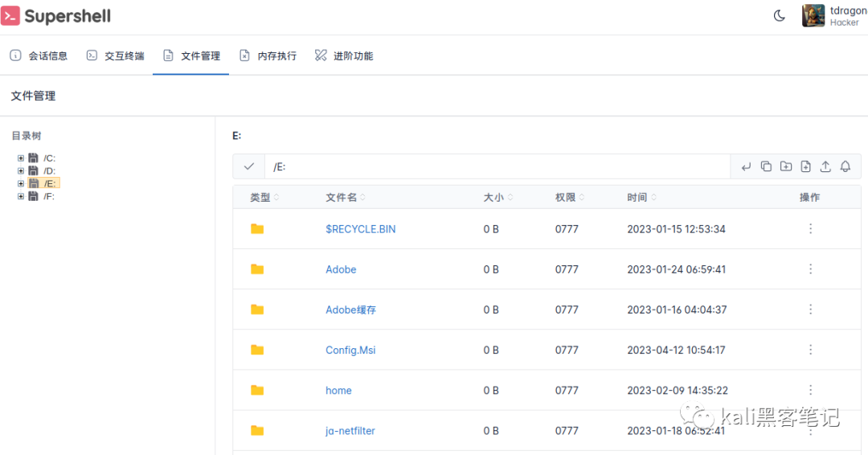Open actions menu for the Adobe row

coord(810,269)
